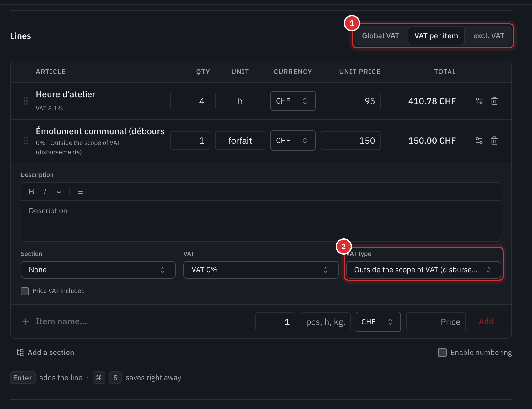Image resolution: width=532 pixels, height=409 pixels.
Task: Enable numbering checkbox
Action: [442, 353]
